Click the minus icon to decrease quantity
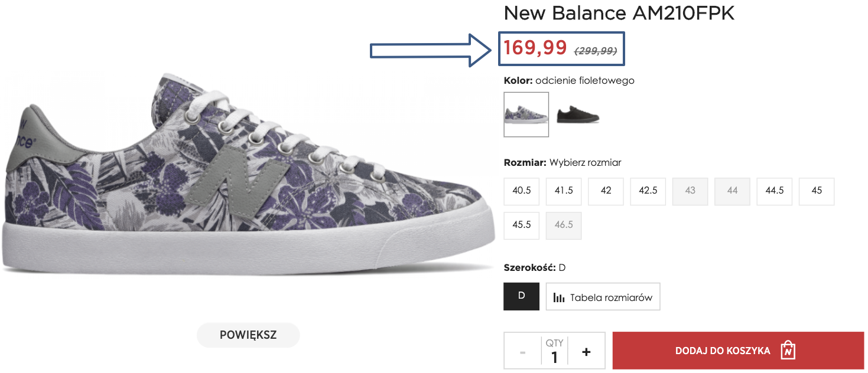The height and width of the screenshot is (373, 868). coord(522,351)
